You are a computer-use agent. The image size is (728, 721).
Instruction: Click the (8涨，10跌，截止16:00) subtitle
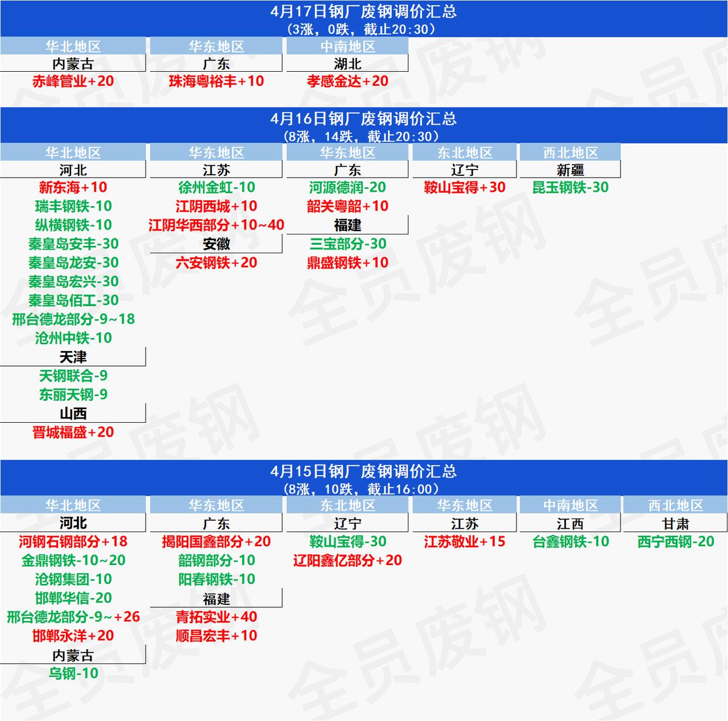(x=363, y=489)
